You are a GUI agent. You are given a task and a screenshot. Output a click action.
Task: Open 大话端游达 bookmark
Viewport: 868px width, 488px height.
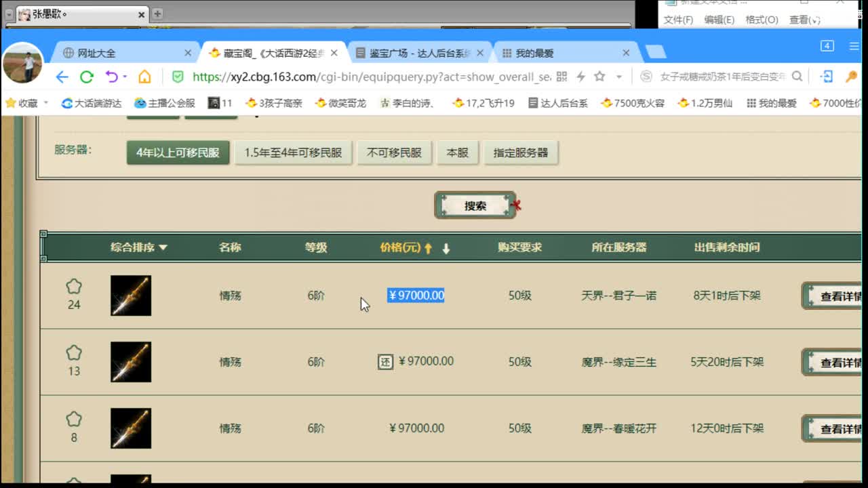pos(92,103)
